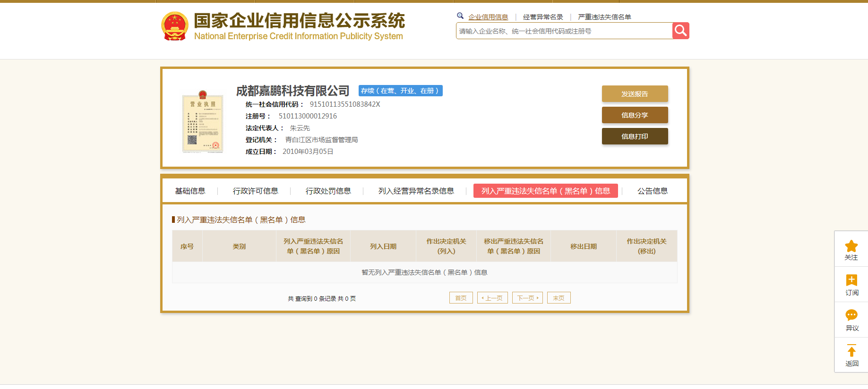Click the 信息打印 button
The height and width of the screenshot is (389, 868).
[x=635, y=136]
